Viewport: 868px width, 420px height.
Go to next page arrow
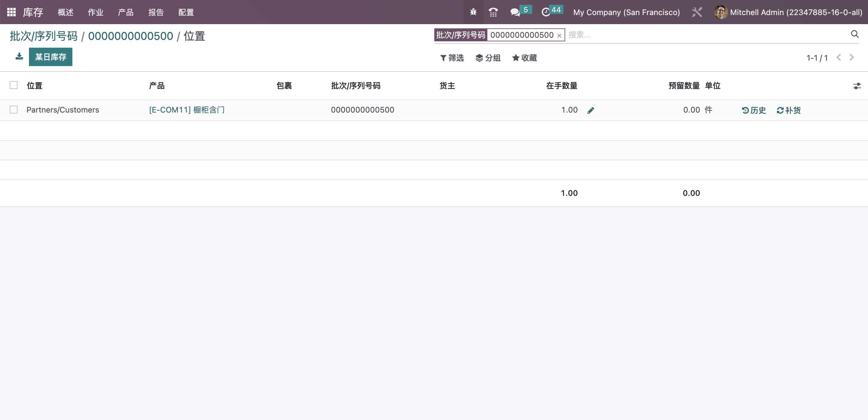pos(851,58)
